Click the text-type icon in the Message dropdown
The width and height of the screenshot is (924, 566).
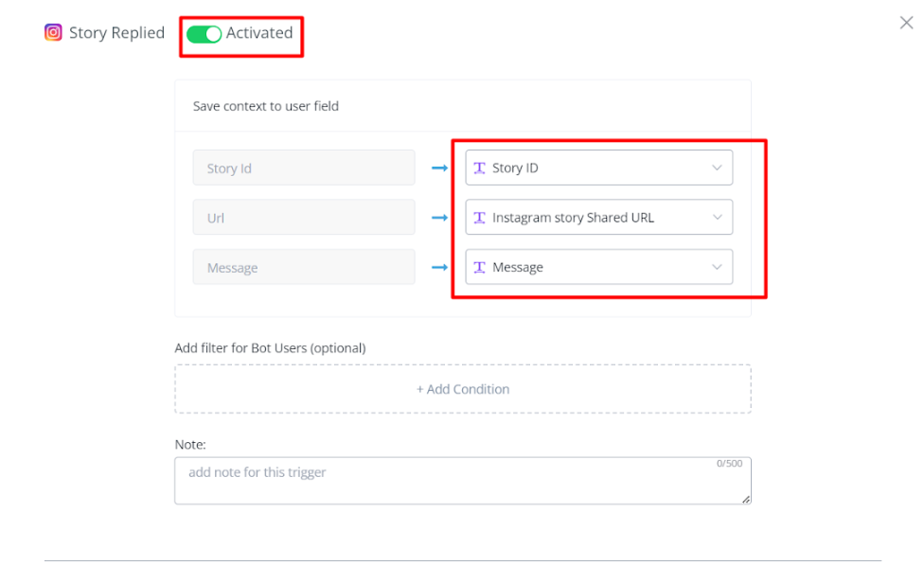click(480, 268)
